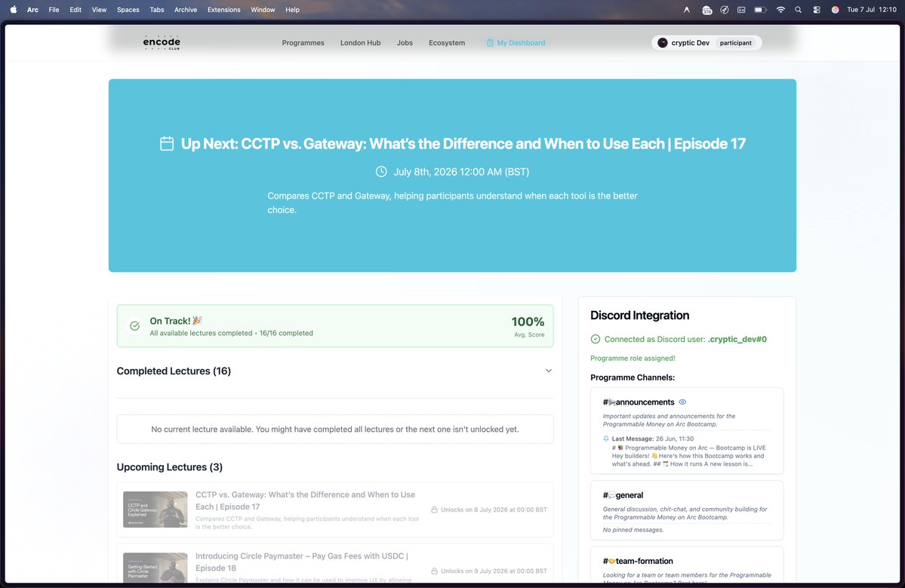This screenshot has height=588, width=905.
Task: Open the CCTP vs. Gateway lecture thumbnail
Action: click(155, 509)
